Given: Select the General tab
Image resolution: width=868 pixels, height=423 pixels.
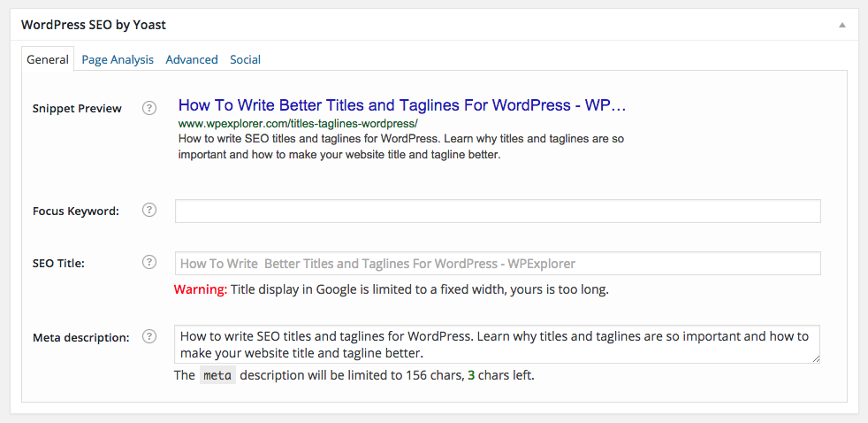Looking at the screenshot, I should coord(48,59).
